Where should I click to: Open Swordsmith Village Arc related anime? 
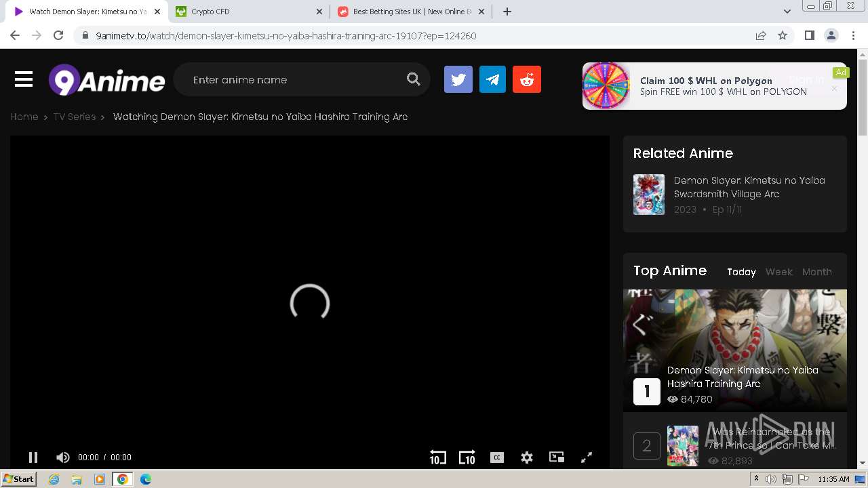click(749, 187)
